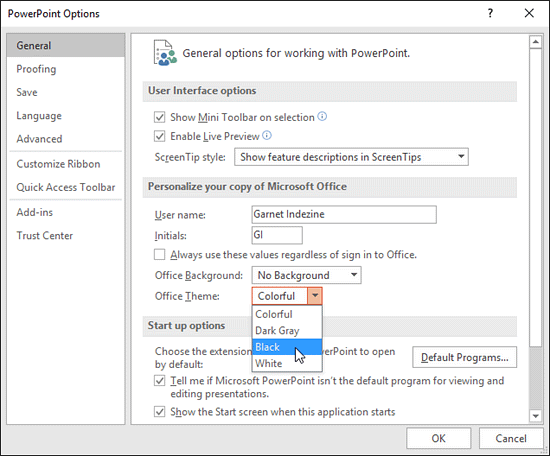
Task: Choose Colorful from the theme list
Action: (x=287, y=314)
